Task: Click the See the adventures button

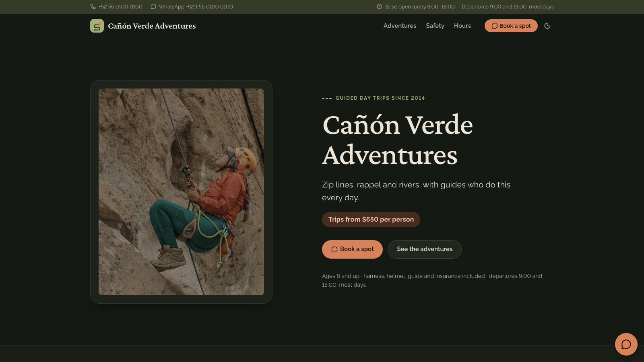Action: [425, 249]
